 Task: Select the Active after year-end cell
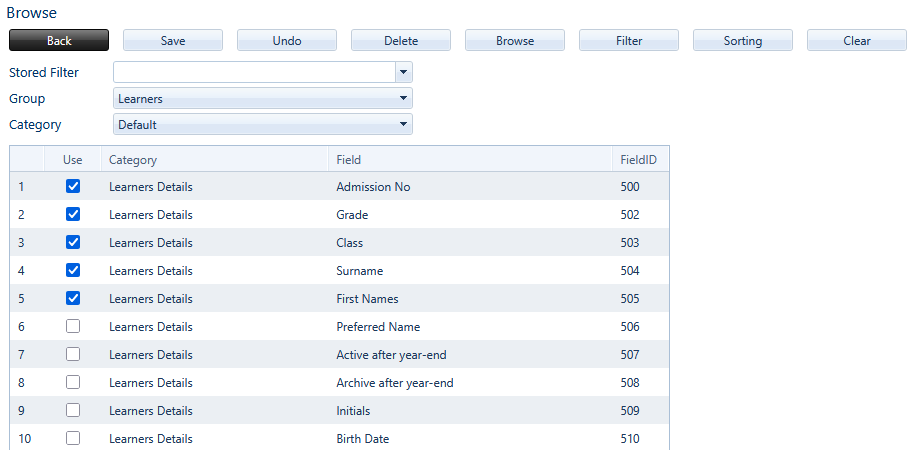point(470,354)
